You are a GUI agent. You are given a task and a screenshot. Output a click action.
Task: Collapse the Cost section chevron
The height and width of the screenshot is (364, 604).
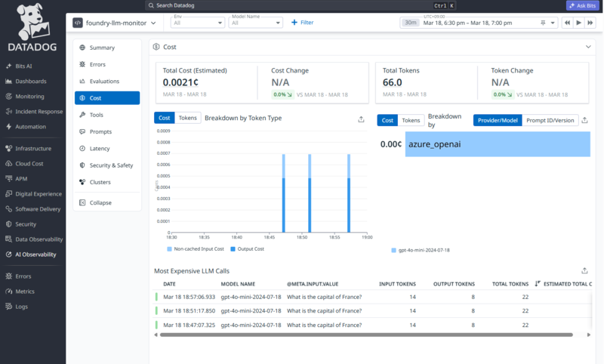(588, 47)
